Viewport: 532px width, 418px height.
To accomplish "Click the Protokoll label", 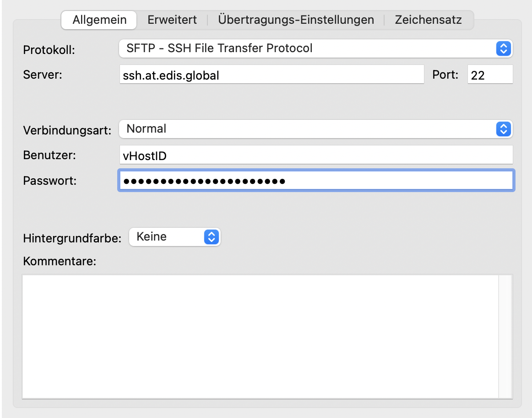I will click(49, 50).
